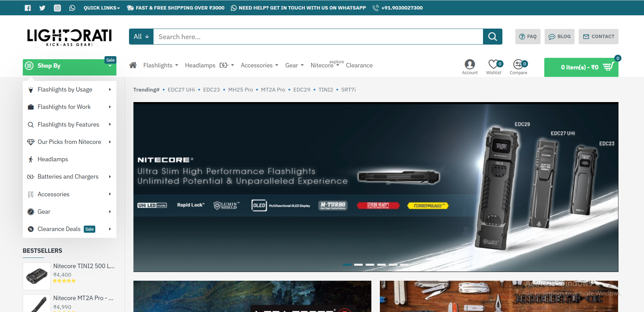Open the Facebook page icon
Viewport: 644px width, 312px height.
[28, 8]
